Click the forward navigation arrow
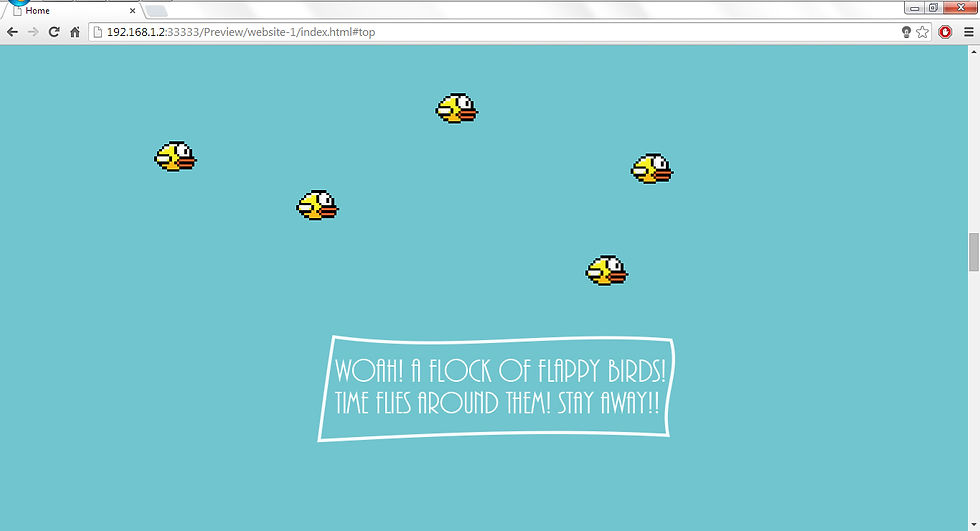Screen dimensions: 980x531 (33, 32)
